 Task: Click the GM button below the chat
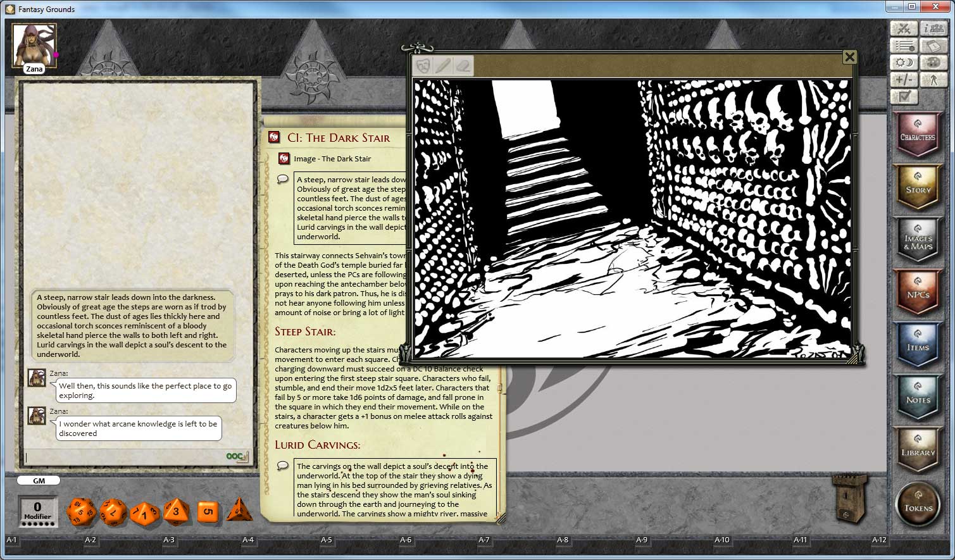(x=38, y=480)
